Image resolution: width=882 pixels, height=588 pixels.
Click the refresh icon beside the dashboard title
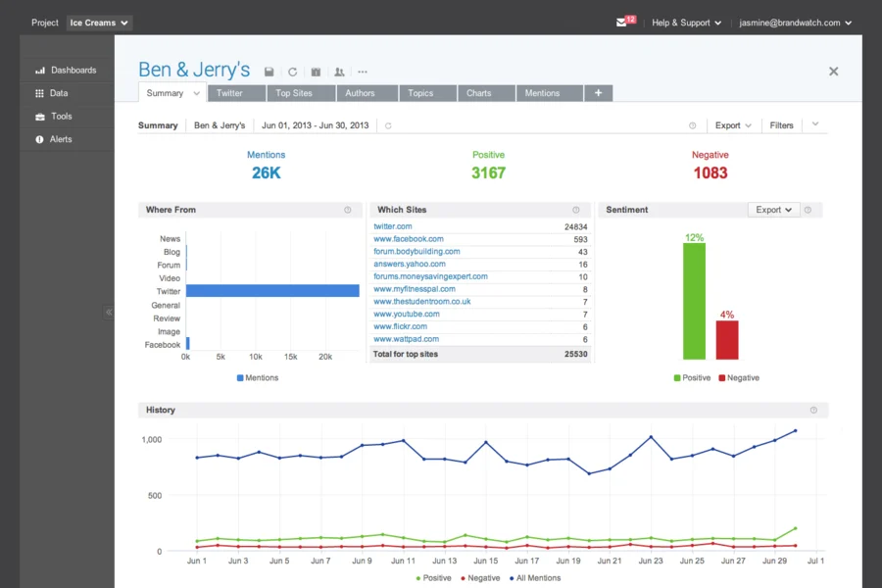click(292, 72)
